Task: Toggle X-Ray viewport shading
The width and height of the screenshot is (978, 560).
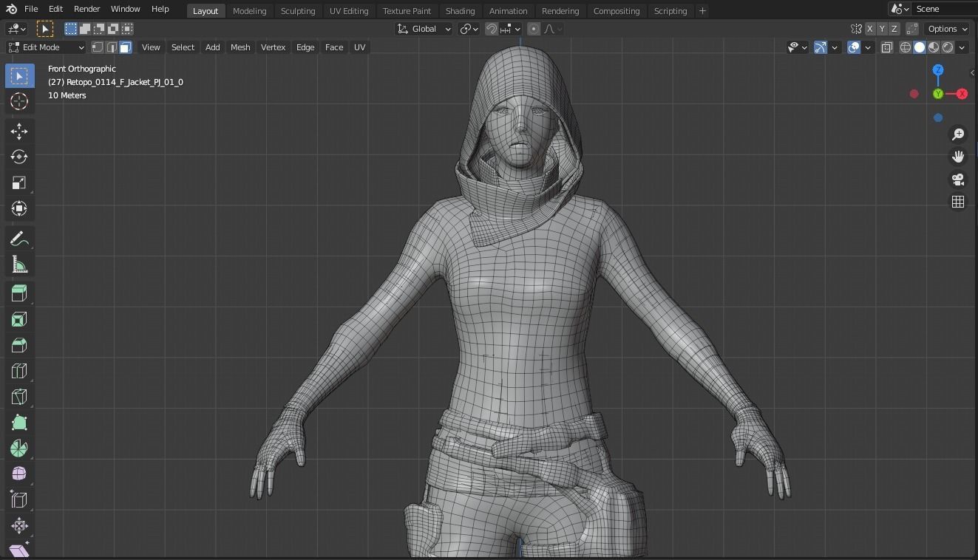Action: [886, 47]
